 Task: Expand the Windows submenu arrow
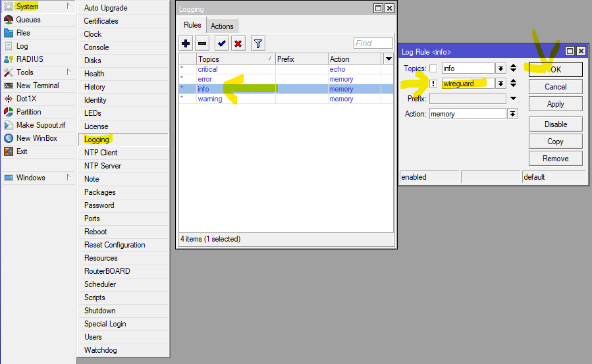point(68,177)
